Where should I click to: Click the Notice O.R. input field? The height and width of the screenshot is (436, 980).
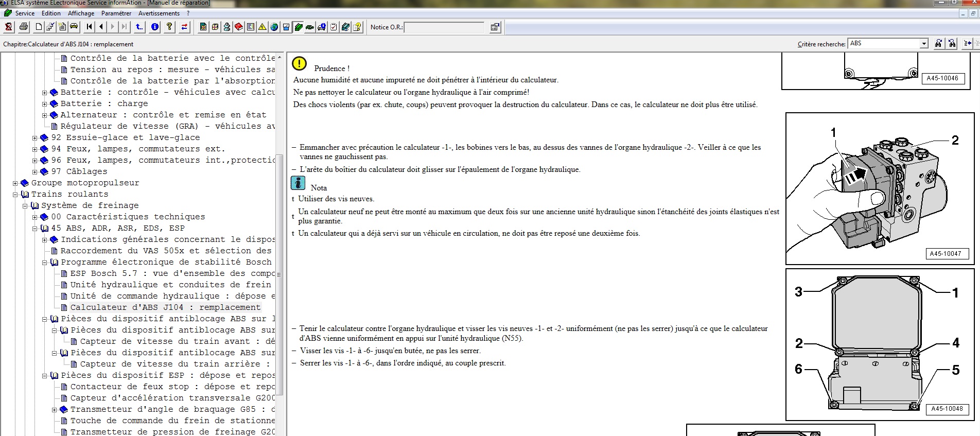click(444, 27)
